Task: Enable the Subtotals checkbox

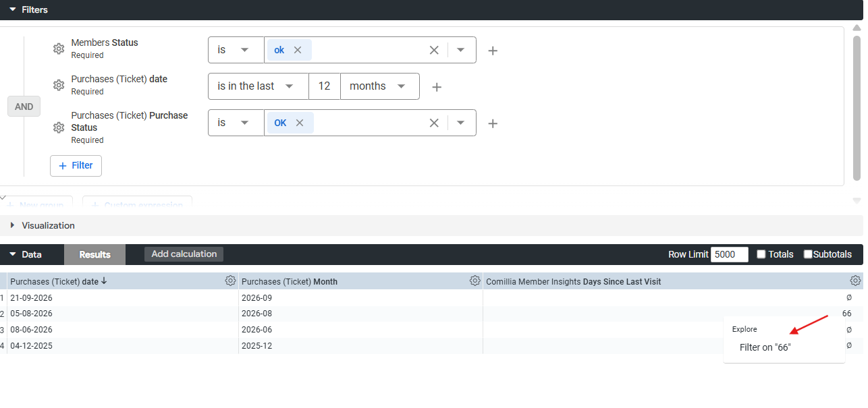Action: coord(808,254)
